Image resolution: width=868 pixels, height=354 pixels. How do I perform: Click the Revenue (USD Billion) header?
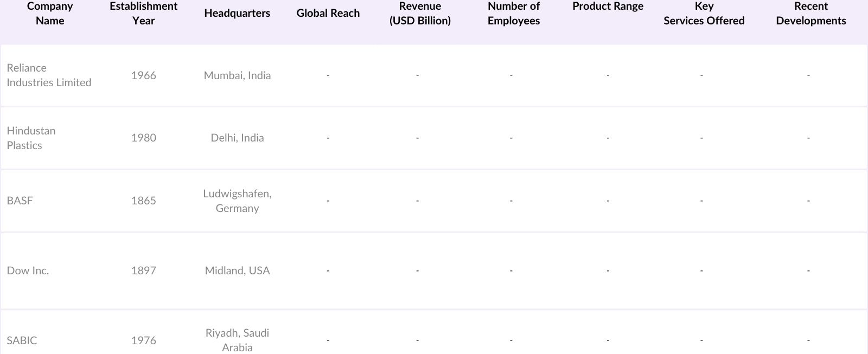420,14
